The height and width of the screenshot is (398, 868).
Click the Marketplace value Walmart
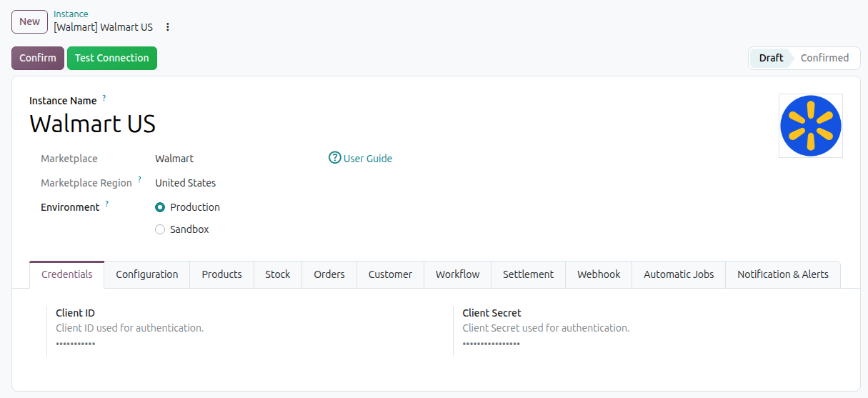pos(174,159)
